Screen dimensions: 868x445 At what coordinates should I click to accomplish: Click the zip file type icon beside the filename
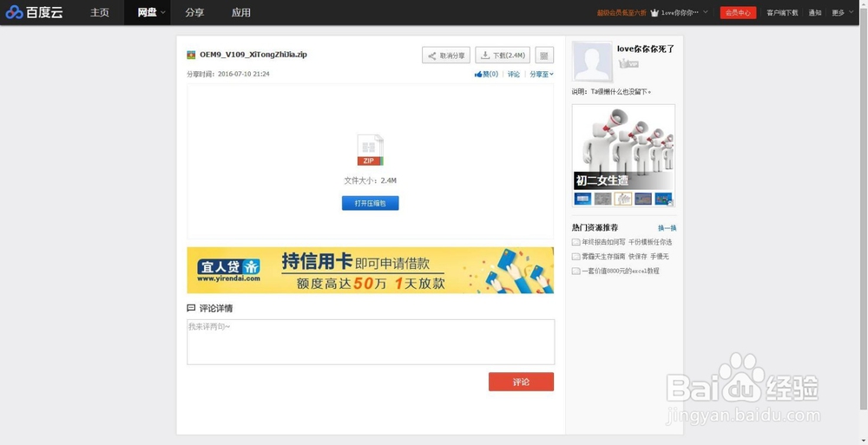(191, 55)
